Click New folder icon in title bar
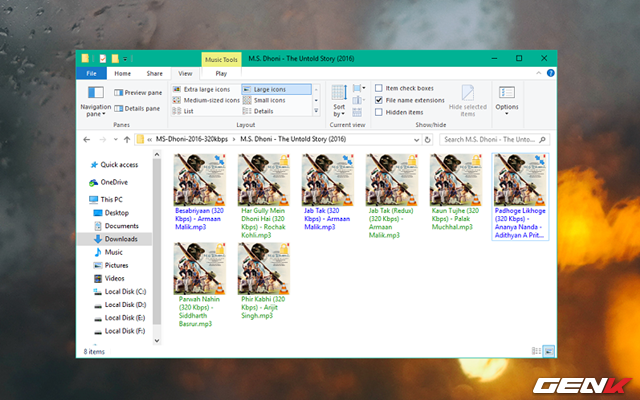This screenshot has width=640, height=400. [x=115, y=59]
